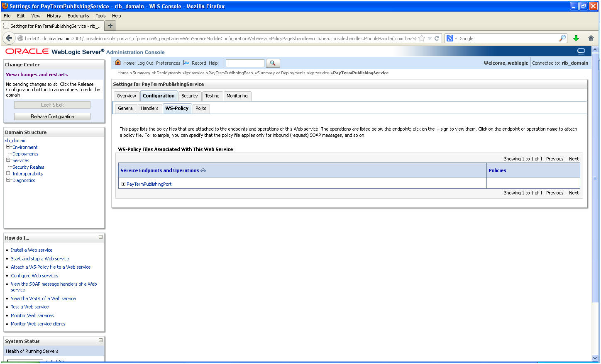Expand the Environment tree node
The width and height of the screenshot is (601, 364).
tap(8, 147)
